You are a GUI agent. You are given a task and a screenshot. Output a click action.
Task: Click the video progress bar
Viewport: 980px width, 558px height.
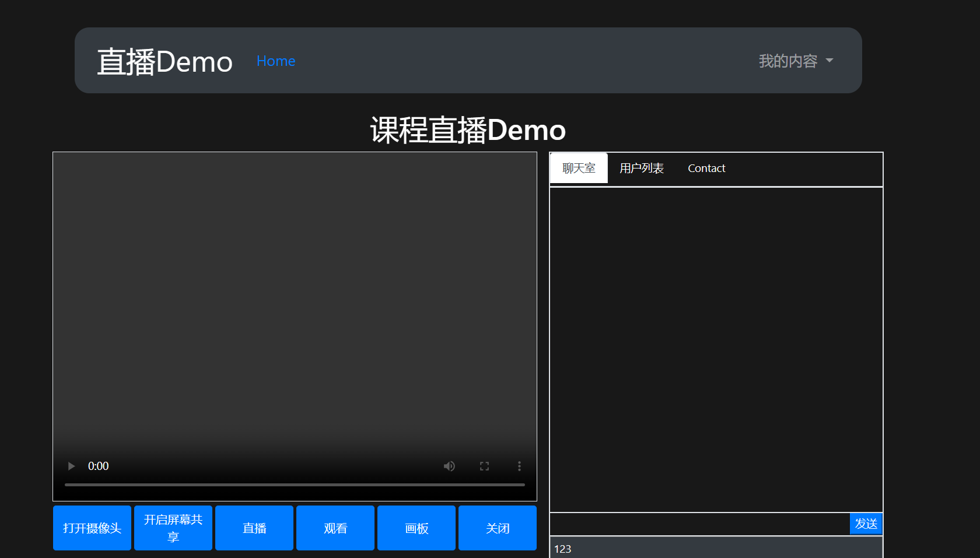(x=295, y=485)
